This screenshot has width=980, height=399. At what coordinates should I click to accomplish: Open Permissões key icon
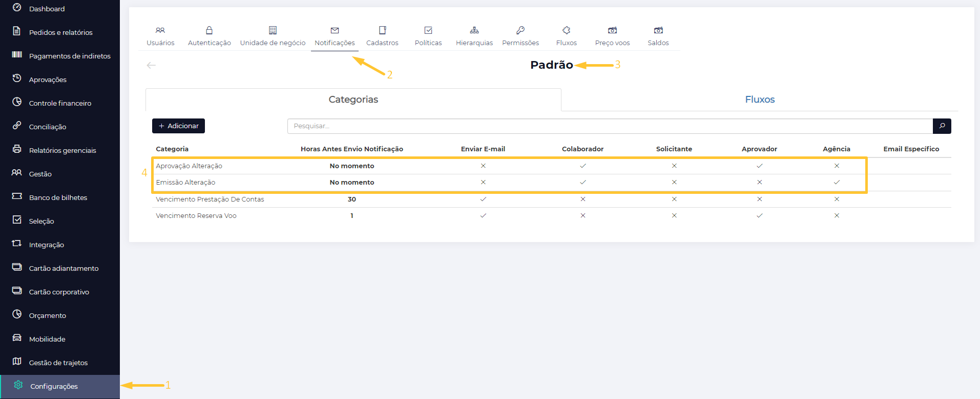tap(520, 31)
